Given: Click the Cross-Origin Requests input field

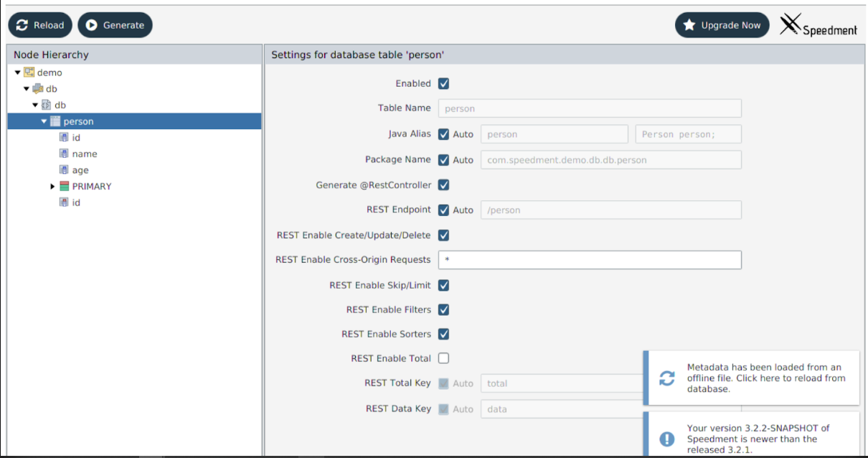Looking at the screenshot, I should click(590, 260).
